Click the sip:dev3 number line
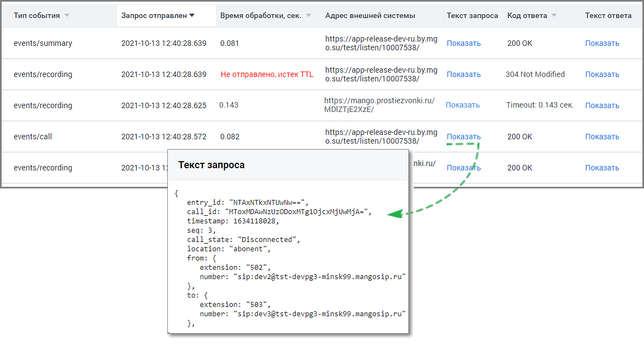Screen dimensions: 644x349 pos(303,314)
